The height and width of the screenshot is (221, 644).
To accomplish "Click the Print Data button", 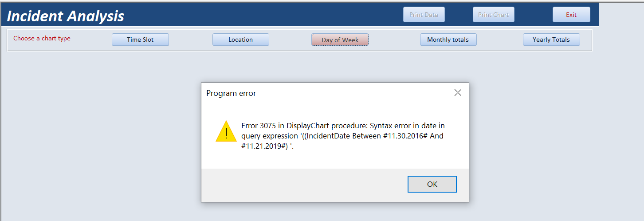I will 424,15.
